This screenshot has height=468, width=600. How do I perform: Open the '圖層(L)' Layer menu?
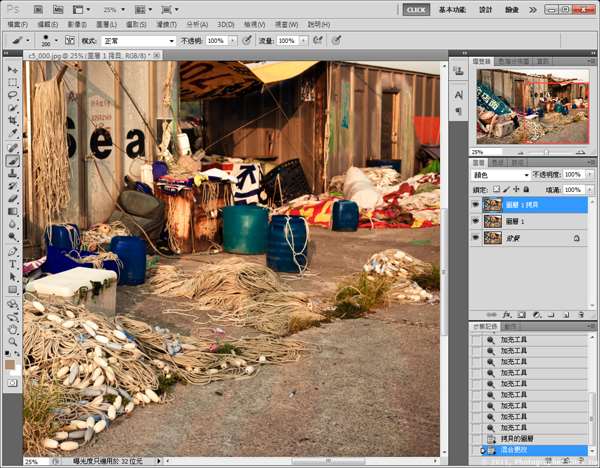pos(106,24)
